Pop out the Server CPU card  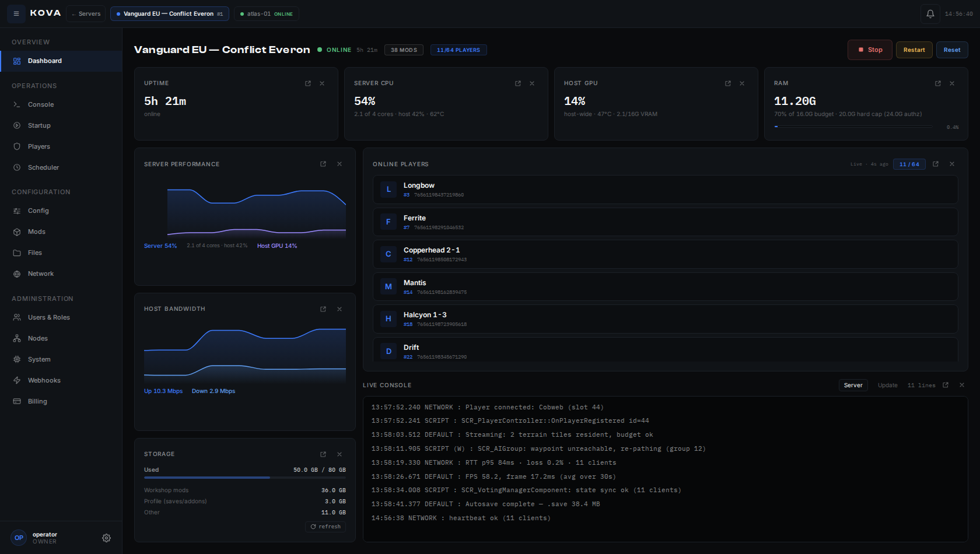pyautogui.click(x=518, y=83)
